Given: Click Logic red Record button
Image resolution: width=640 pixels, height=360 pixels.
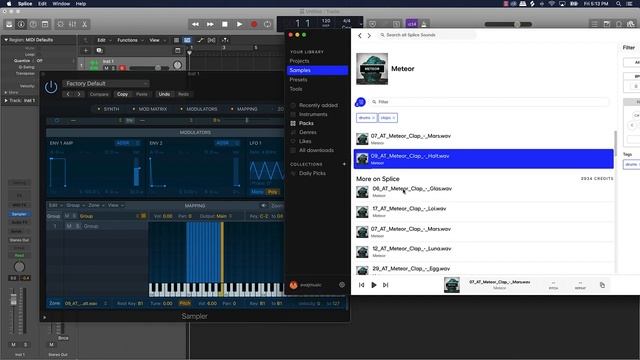Looking at the screenshot, I should [x=254, y=24].
